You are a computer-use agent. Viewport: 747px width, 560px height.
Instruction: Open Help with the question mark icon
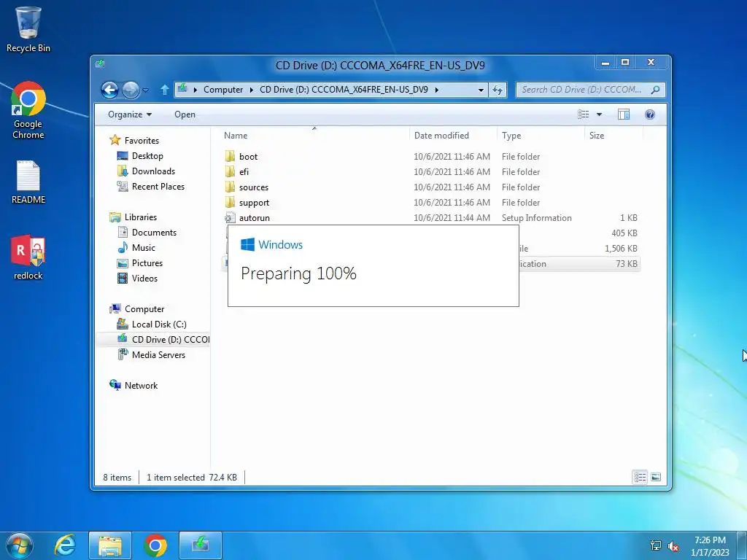[650, 114]
